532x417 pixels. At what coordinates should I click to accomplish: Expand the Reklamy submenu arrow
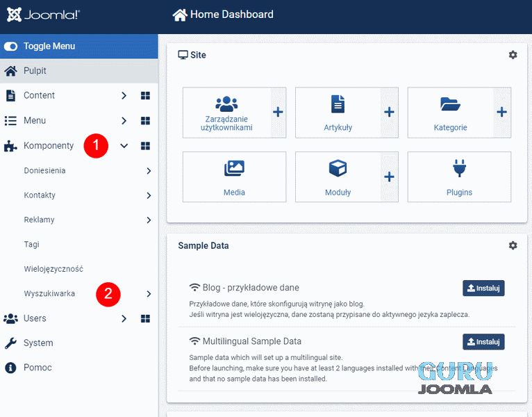point(149,220)
